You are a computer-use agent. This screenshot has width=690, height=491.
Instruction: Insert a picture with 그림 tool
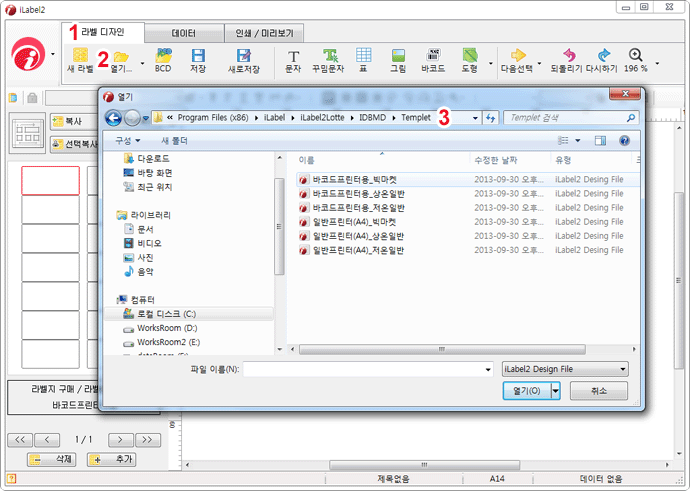[x=398, y=60]
